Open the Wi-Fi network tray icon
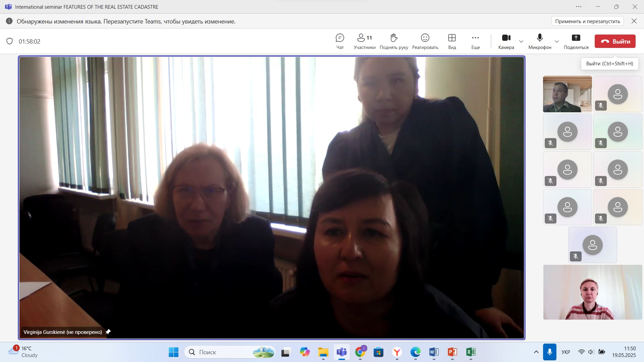This screenshot has width=644, height=362. point(582,352)
